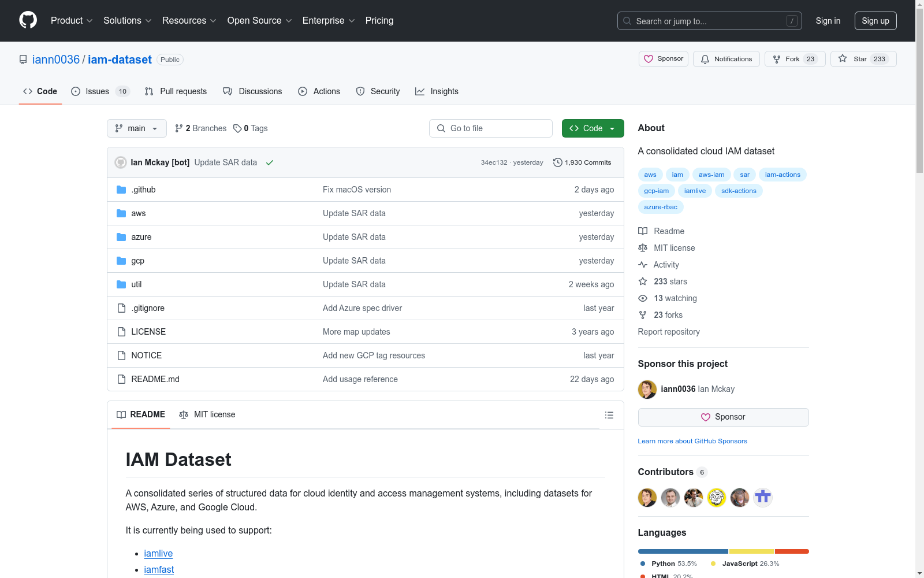Click the Sign in link
Screen dimensions: 924x578
(x=828, y=21)
